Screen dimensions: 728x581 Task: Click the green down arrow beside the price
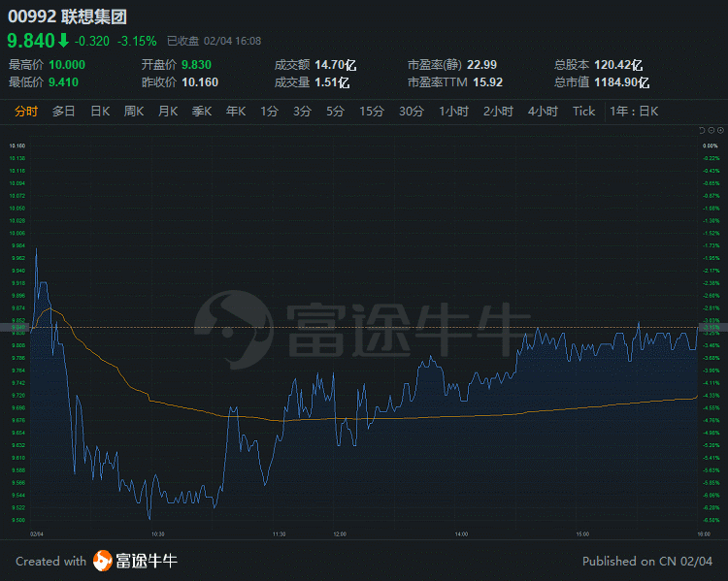point(63,41)
